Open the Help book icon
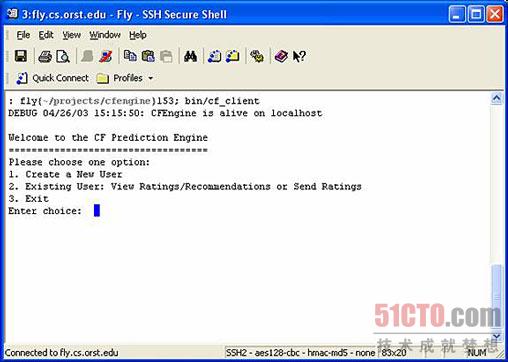The width and height of the screenshot is (508, 362). (281, 56)
